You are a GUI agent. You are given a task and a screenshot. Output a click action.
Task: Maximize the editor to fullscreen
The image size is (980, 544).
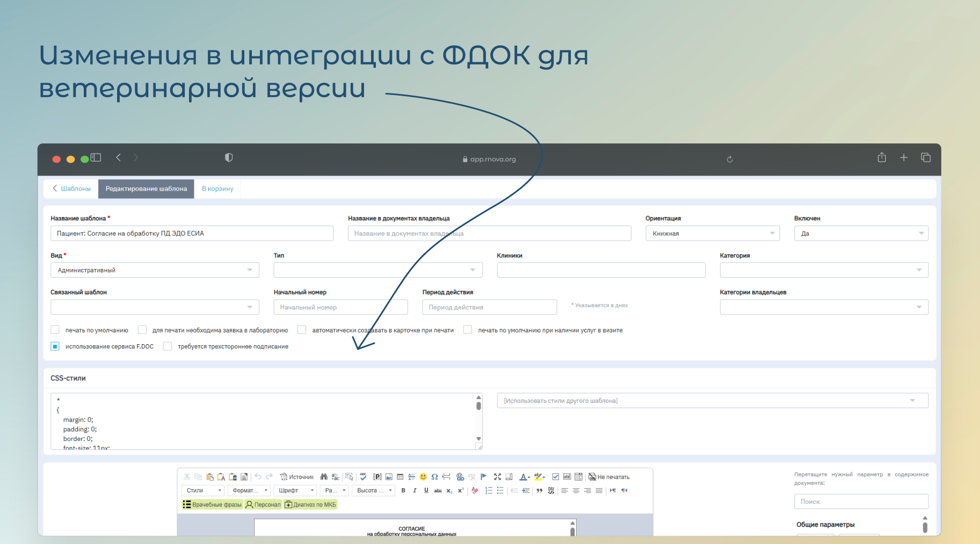tap(497, 477)
